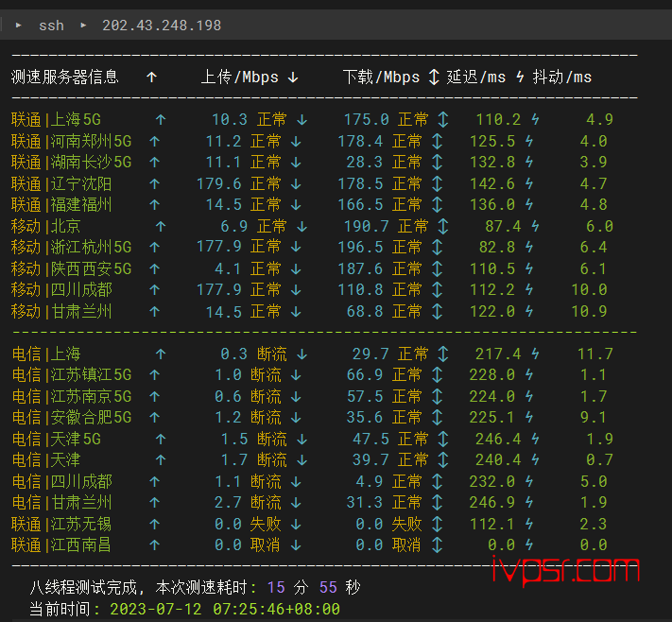Click the up-down latency arrow in header
The width and height of the screenshot is (672, 622).
point(434,78)
